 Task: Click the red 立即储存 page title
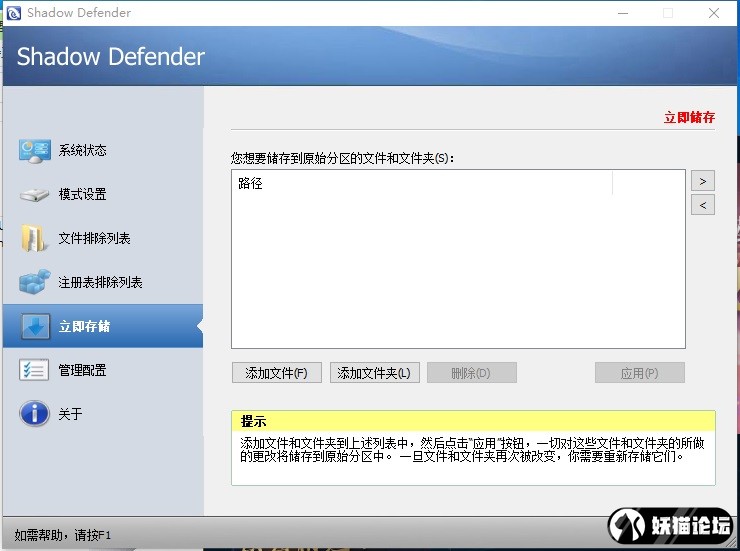tap(689, 117)
